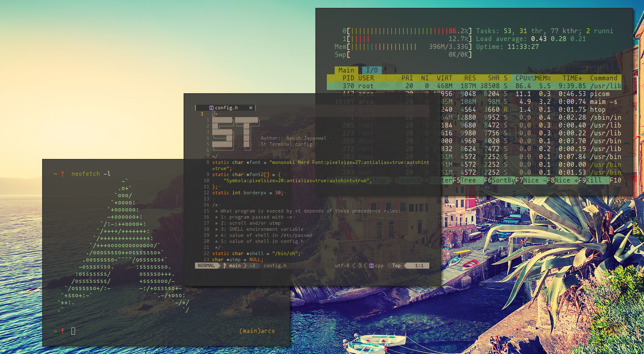
Task: Sort htop by the PRI column header
Action: pyautogui.click(x=407, y=78)
